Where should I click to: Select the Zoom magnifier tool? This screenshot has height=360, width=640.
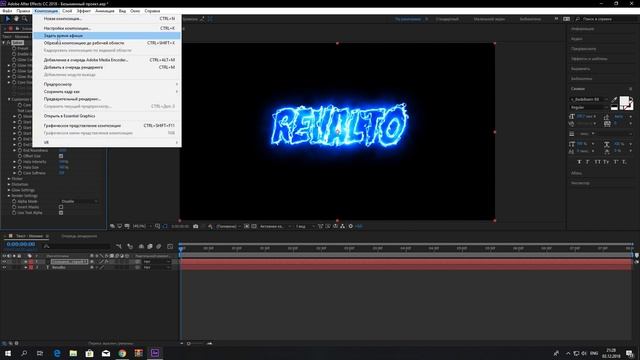pyautogui.click(x=24, y=19)
